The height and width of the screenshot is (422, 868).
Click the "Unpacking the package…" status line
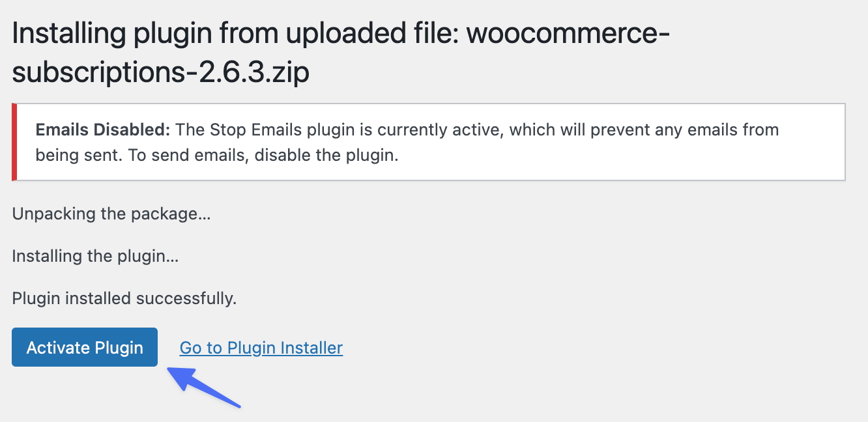click(111, 214)
